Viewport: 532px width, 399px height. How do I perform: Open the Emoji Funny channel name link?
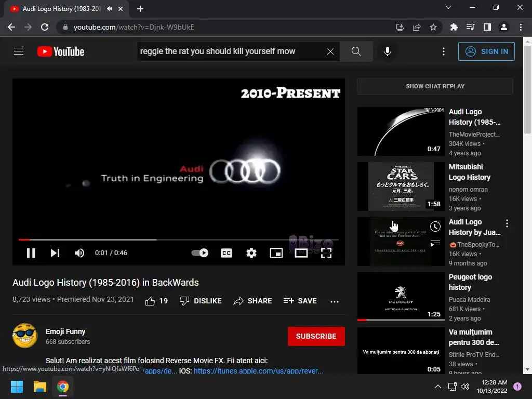65,331
